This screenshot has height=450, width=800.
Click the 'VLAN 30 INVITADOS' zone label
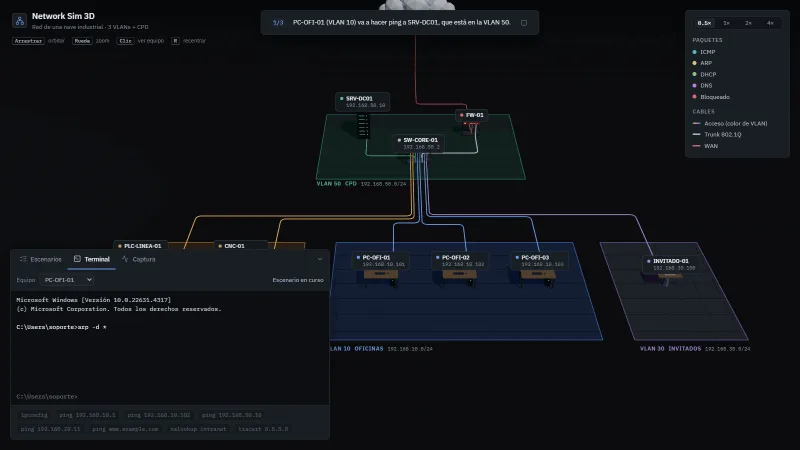[670, 349]
